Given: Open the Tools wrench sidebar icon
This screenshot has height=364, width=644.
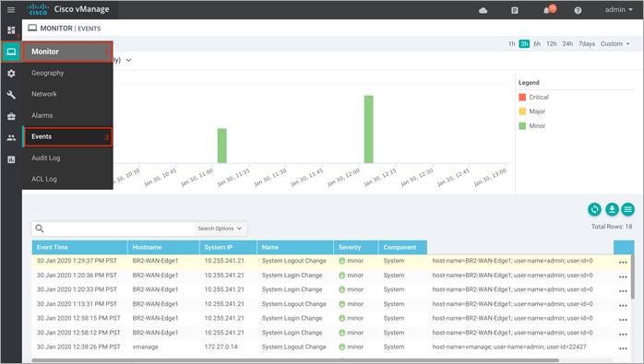Looking at the screenshot, I should tap(11, 95).
